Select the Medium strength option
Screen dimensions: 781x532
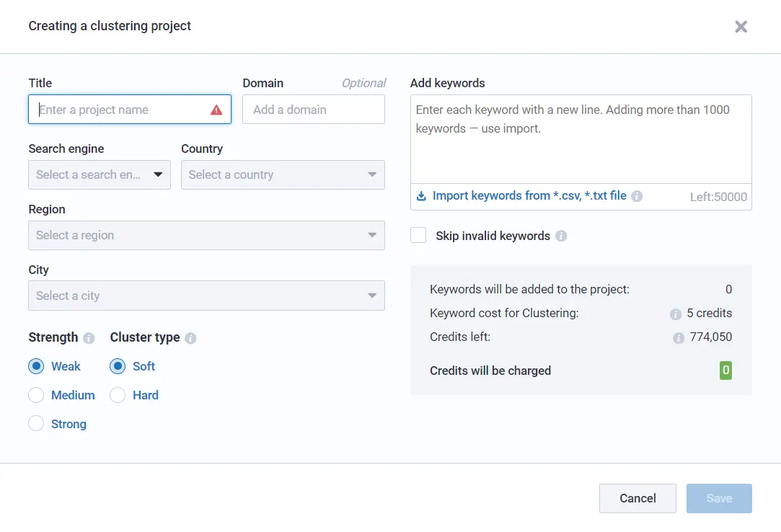pyautogui.click(x=36, y=395)
